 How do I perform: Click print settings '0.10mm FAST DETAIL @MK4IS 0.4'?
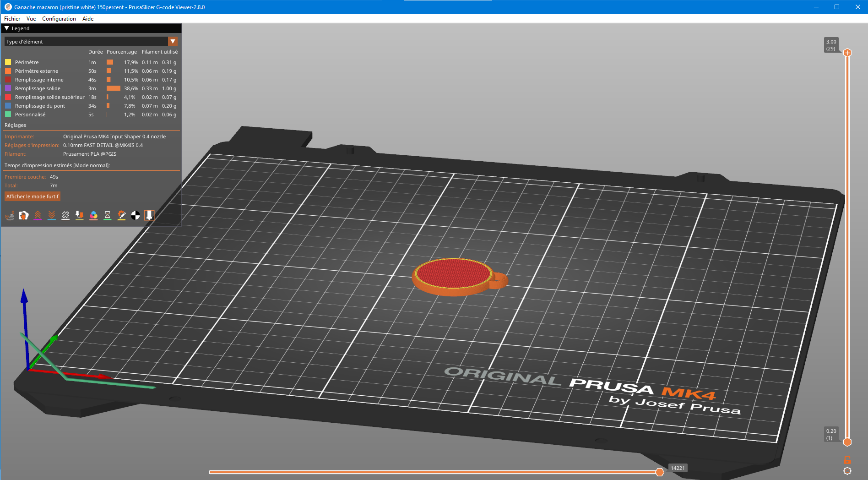[x=103, y=145]
